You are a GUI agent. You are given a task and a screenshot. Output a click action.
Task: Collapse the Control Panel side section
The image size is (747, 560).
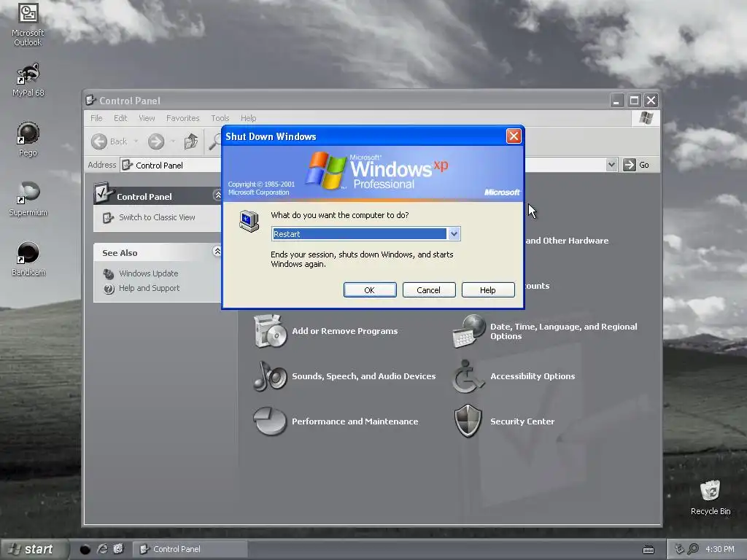(217, 195)
